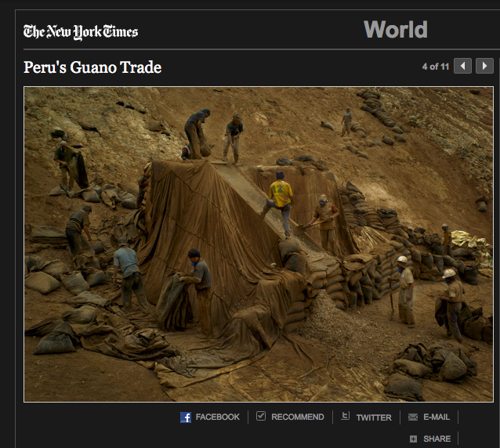Viewport: 500px width, 448px height.
Task: Click the Facebook logo icon
Action: [x=186, y=417]
